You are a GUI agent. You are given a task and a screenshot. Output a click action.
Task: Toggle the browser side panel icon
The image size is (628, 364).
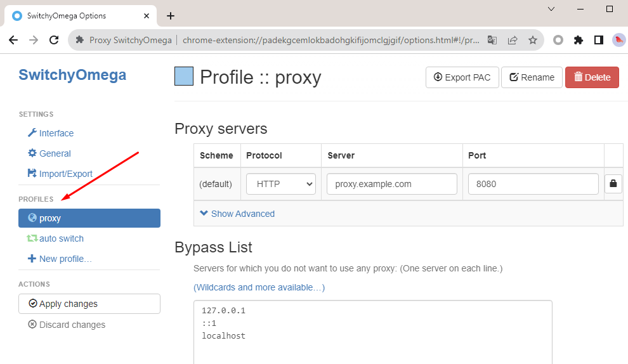[x=598, y=40]
